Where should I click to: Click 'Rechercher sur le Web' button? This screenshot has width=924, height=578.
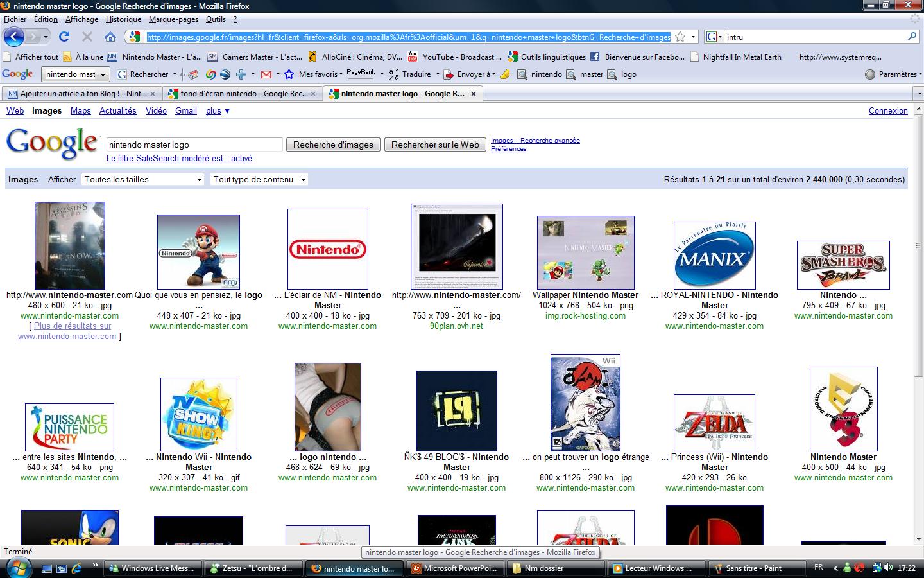tap(435, 144)
